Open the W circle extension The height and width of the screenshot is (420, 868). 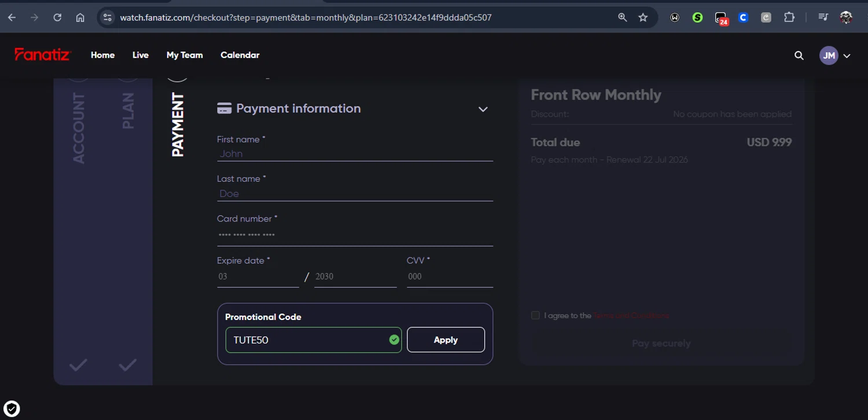click(675, 17)
